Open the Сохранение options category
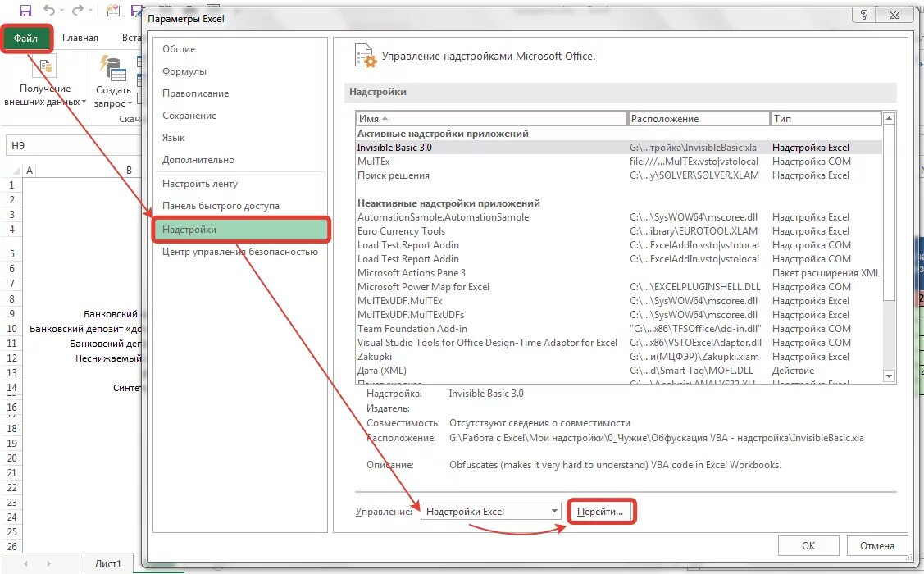924x574 pixels. pyautogui.click(x=189, y=116)
